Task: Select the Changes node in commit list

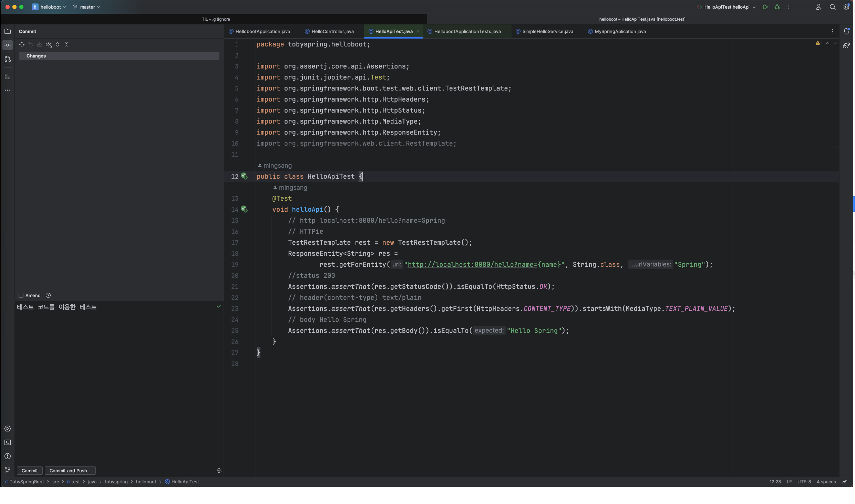Action: (119, 56)
